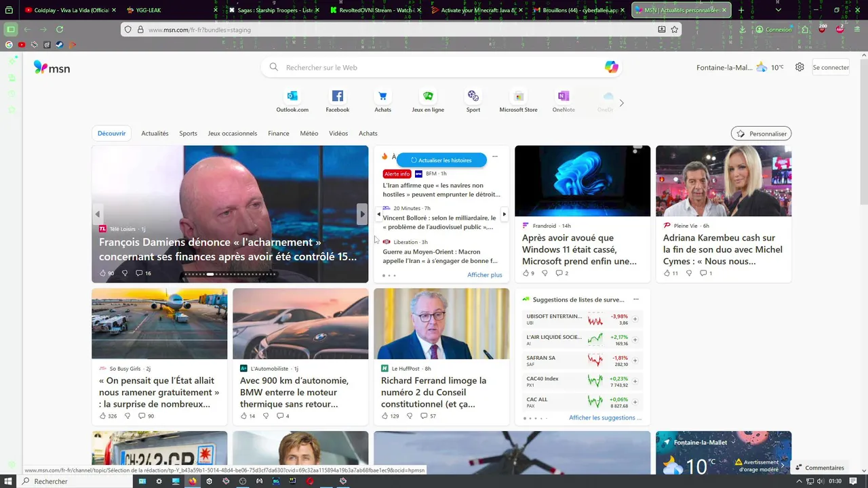The image size is (868, 488).
Task: Click the main carousel slide indicator dots
Action: pyautogui.click(x=230, y=274)
